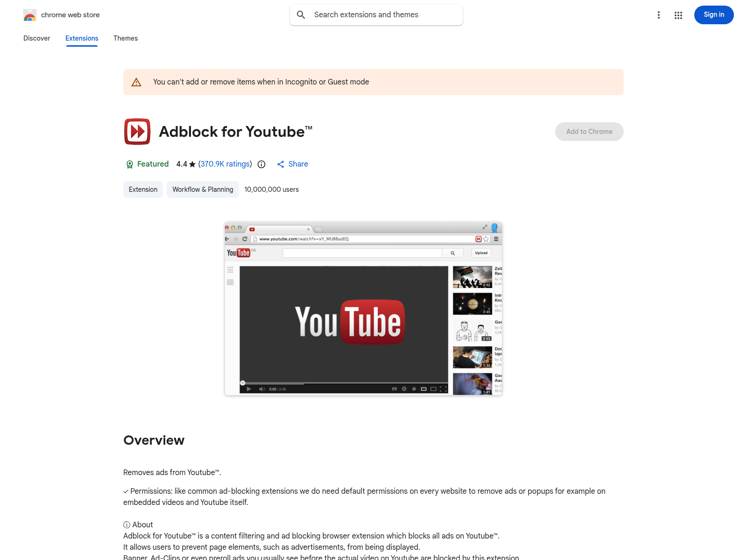Click the Featured badge icon
The image size is (747, 560).
[129, 164]
